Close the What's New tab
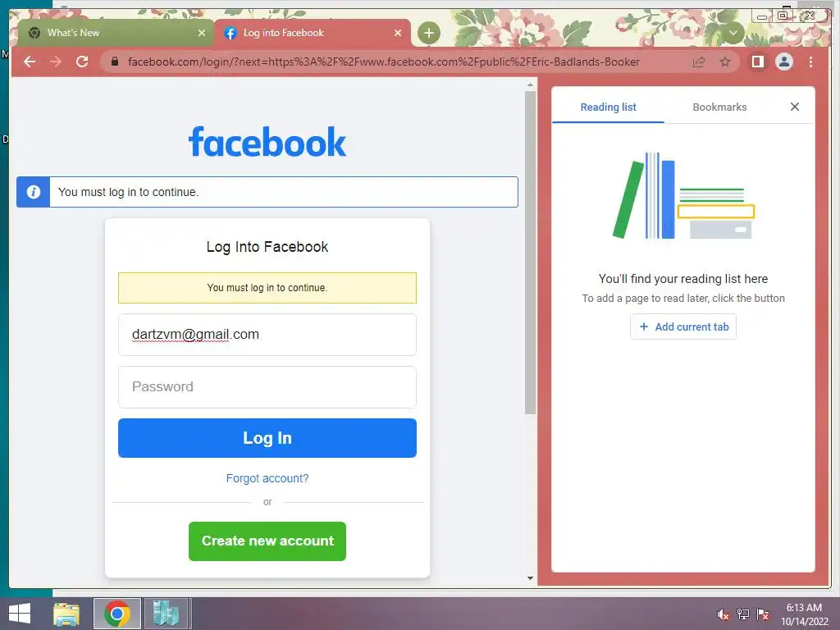Screen dimensions: 840x630 pyautogui.click(x=202, y=33)
